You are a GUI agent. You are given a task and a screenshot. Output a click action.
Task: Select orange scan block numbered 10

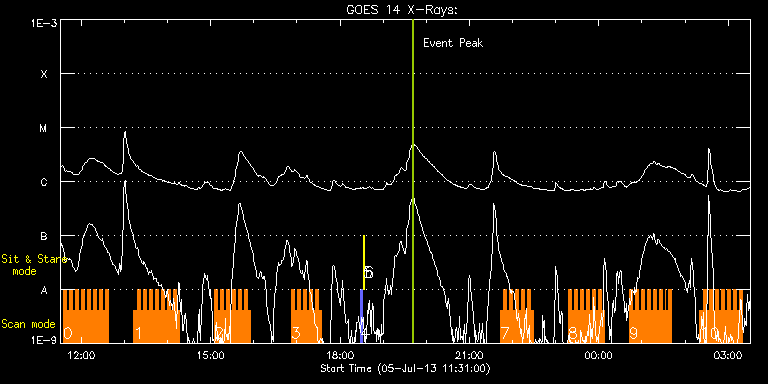[x=722, y=316]
